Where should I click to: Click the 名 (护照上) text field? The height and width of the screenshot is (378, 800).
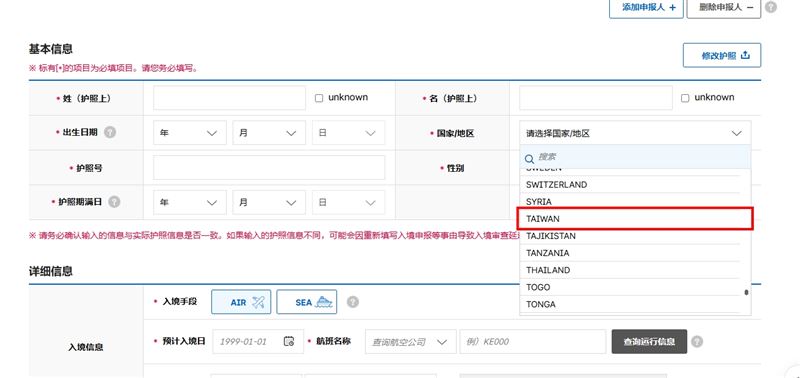coord(596,98)
